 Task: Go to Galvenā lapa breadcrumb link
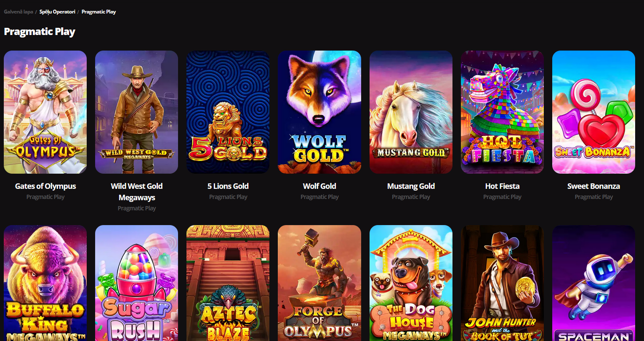tap(19, 12)
